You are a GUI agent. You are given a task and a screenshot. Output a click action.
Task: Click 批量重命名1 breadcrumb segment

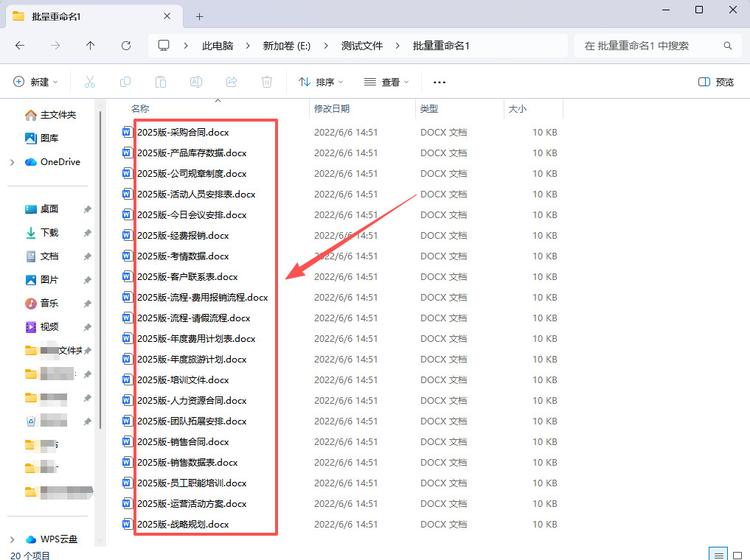441,46
